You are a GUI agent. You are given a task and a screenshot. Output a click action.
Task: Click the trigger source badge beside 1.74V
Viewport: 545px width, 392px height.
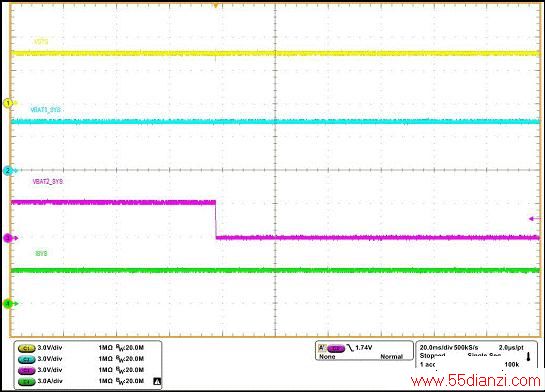(336, 348)
